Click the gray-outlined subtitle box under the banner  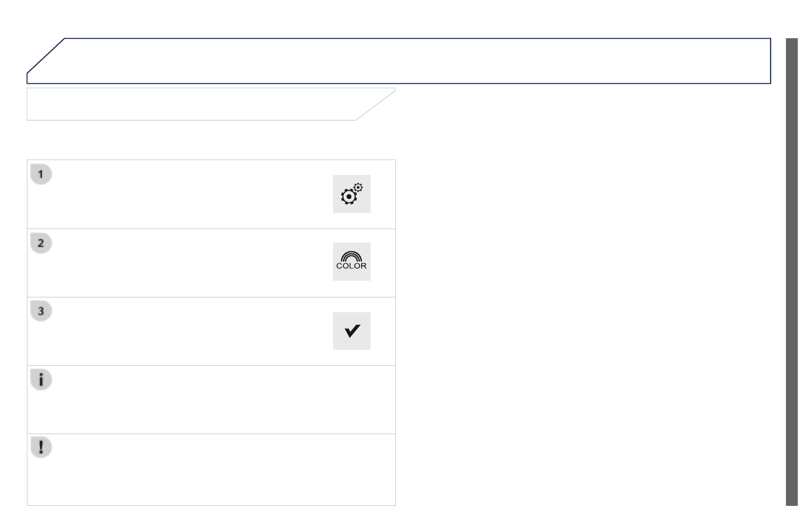[x=194, y=104]
